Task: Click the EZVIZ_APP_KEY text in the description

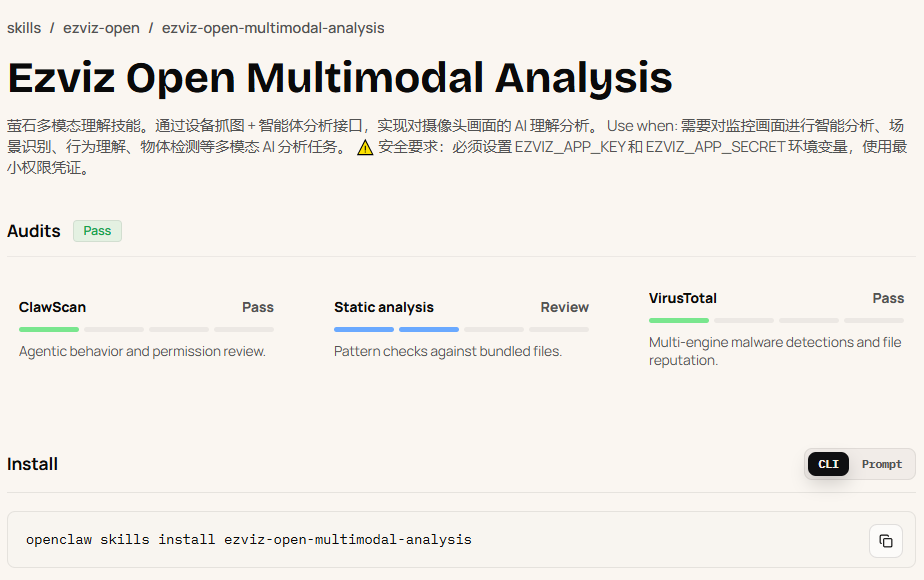Action: tap(570, 147)
